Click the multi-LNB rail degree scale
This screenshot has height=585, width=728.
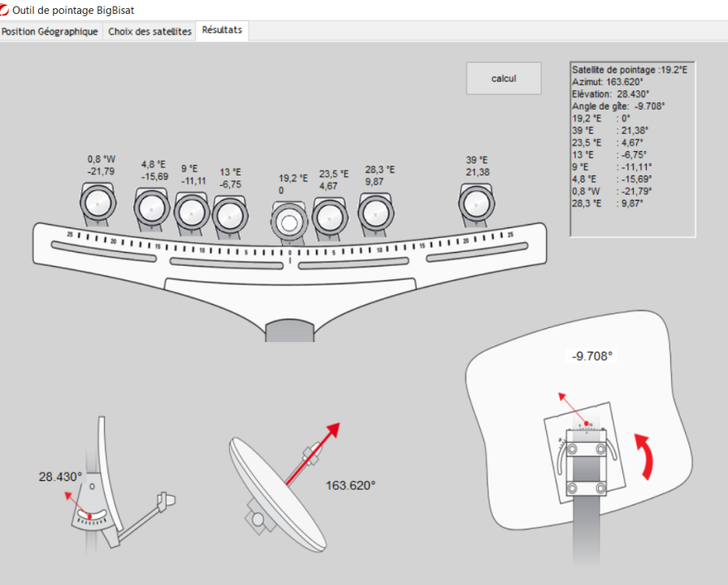pyautogui.click(x=289, y=248)
